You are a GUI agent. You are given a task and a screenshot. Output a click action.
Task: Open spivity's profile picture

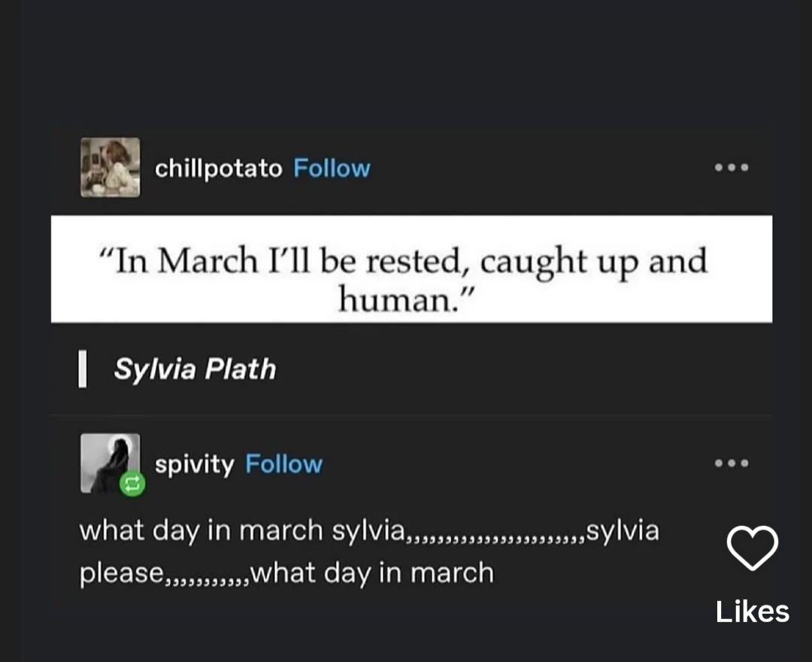110,462
